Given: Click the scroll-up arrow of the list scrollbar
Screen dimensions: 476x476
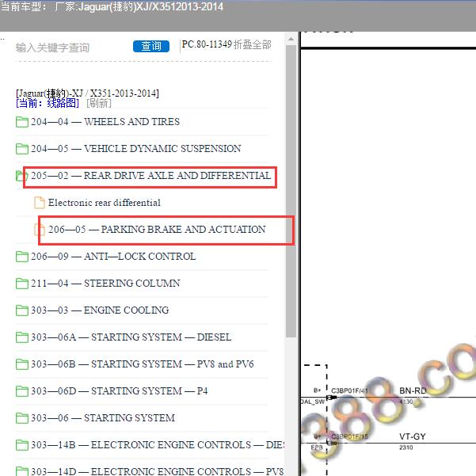Looking at the screenshot, I should pos(291,39).
